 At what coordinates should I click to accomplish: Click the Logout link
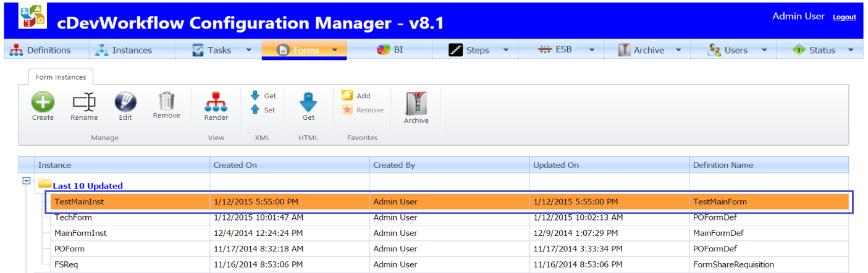(844, 17)
